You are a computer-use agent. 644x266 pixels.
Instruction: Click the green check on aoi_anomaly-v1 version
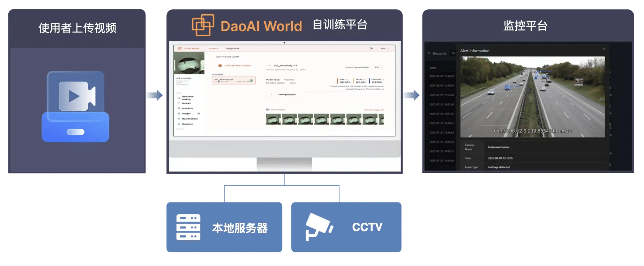point(251,81)
